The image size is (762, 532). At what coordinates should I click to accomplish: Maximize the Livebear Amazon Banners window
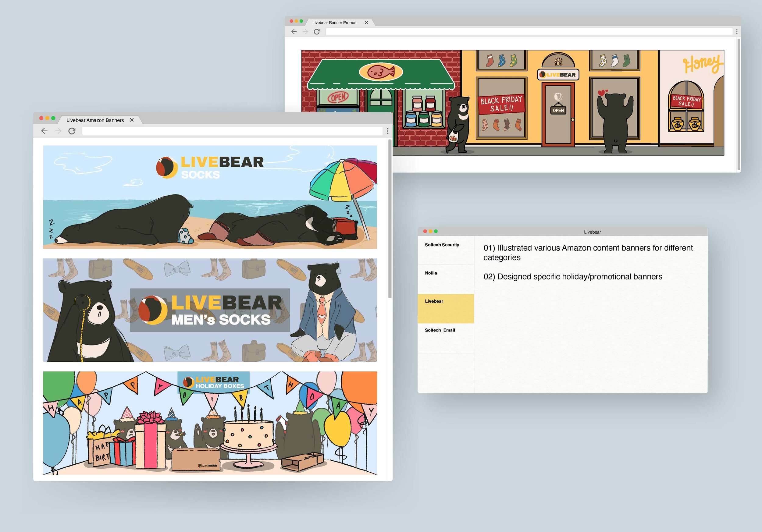click(x=53, y=118)
